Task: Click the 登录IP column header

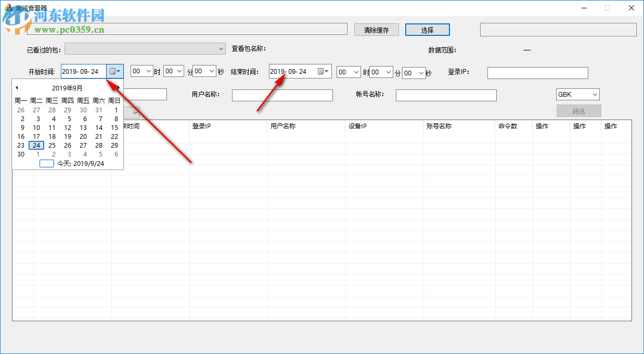Action: pos(228,126)
